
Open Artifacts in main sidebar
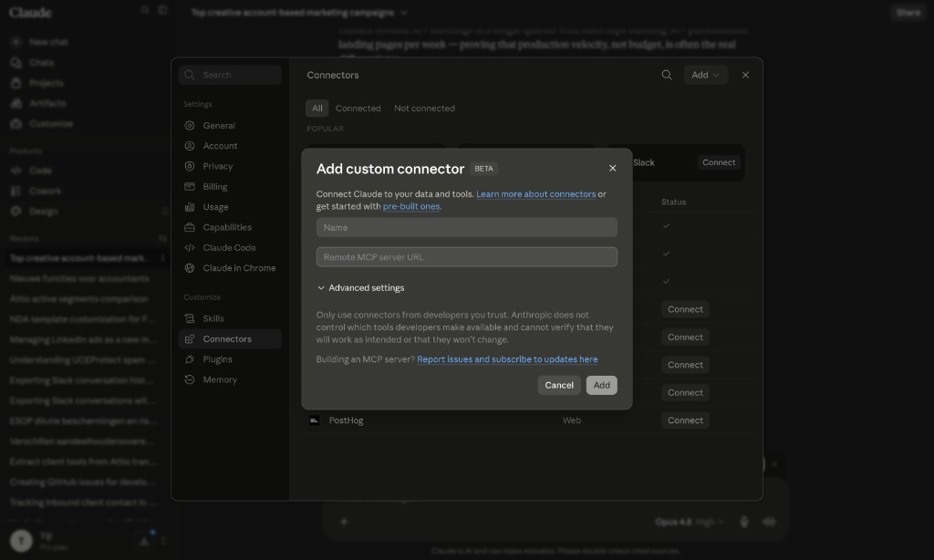pos(47,103)
